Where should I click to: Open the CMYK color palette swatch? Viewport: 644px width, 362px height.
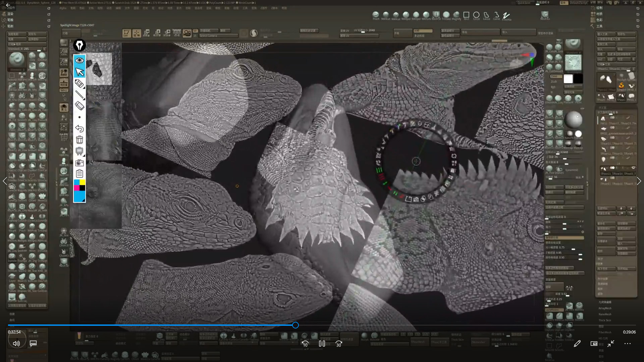[x=79, y=185]
